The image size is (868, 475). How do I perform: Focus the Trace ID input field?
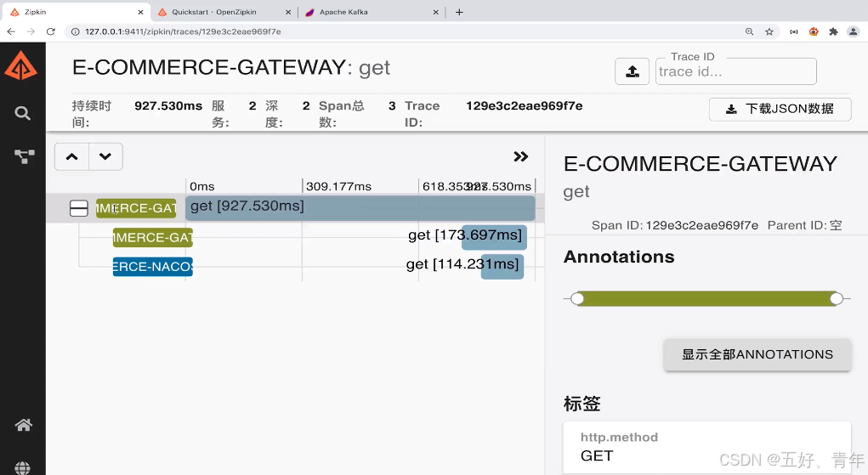click(x=735, y=72)
